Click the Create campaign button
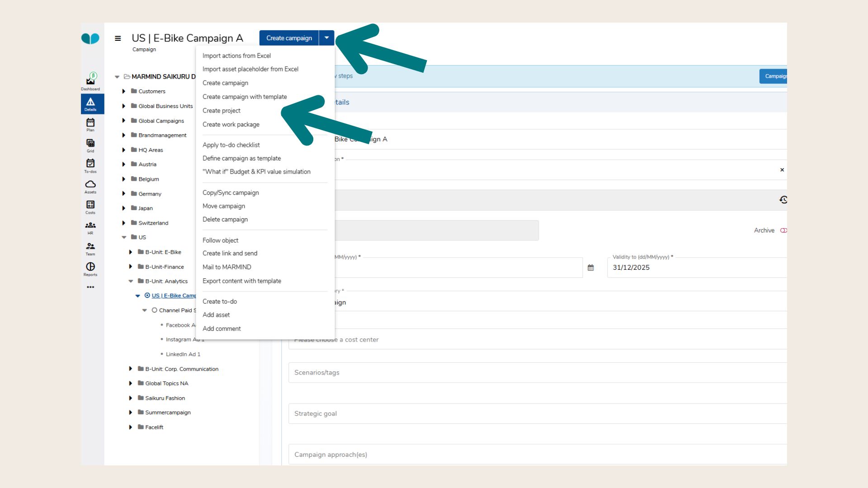868x488 pixels. coord(289,38)
